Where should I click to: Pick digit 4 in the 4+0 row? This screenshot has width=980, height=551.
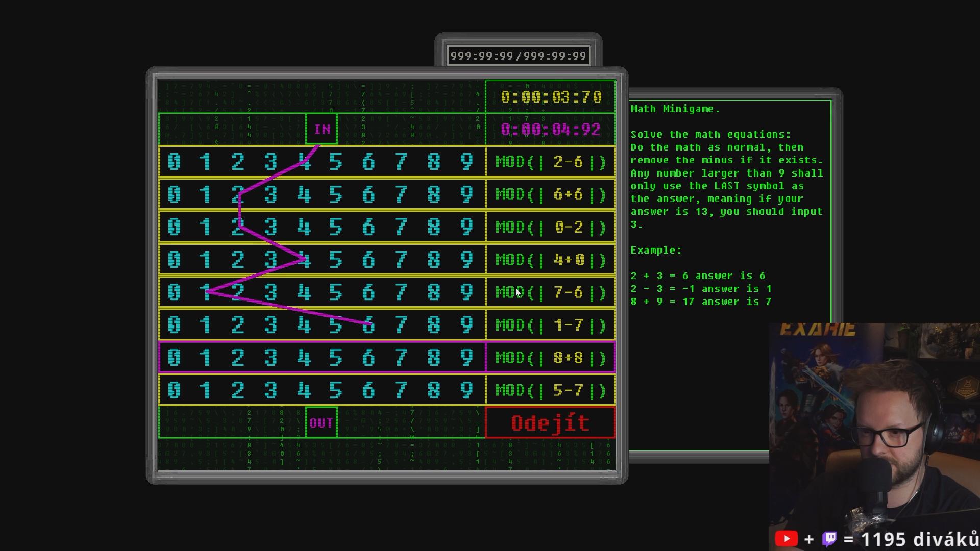pyautogui.click(x=304, y=260)
